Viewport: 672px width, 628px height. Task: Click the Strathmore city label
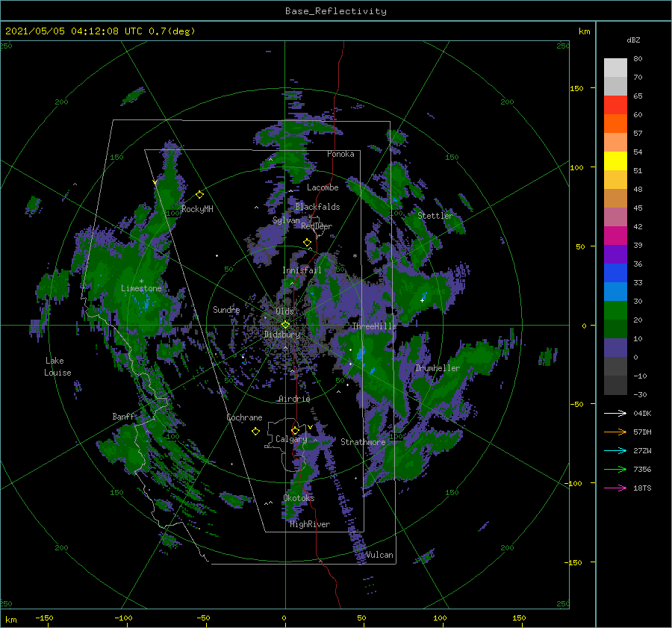tap(363, 442)
